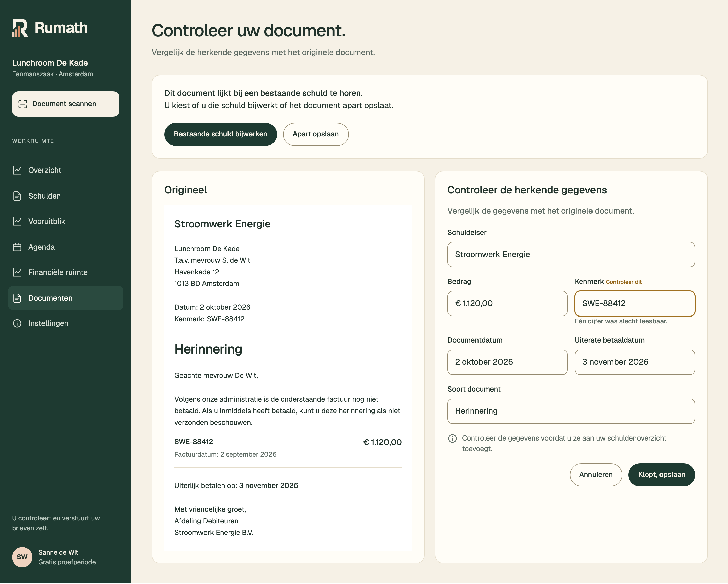Click the Agenda calendar icon
Image resolution: width=728 pixels, height=584 pixels.
[17, 247]
